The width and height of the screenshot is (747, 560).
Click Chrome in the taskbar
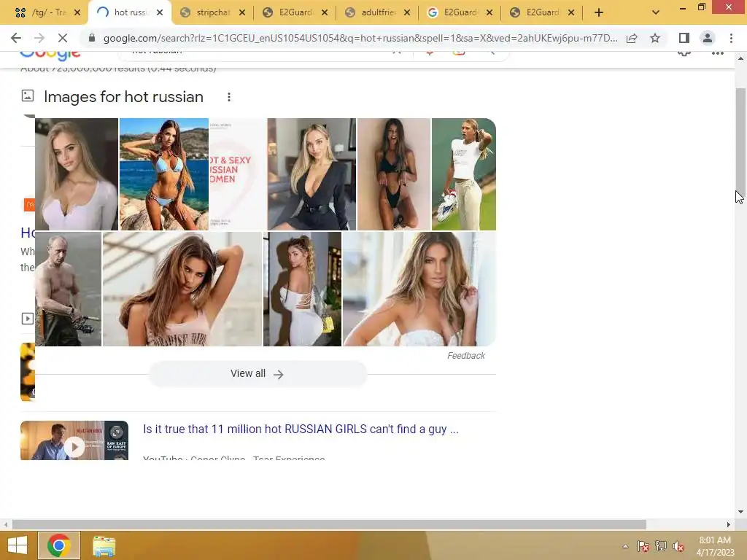(x=59, y=545)
